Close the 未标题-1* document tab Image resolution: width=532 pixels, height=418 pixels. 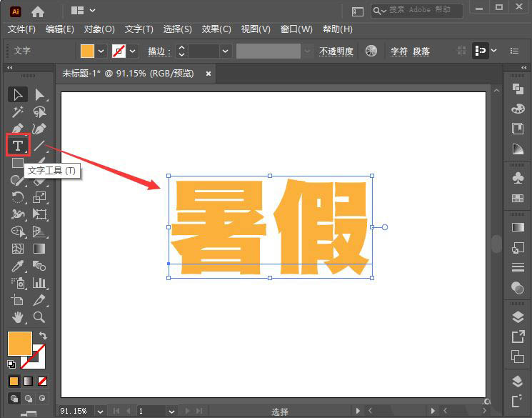[209, 74]
